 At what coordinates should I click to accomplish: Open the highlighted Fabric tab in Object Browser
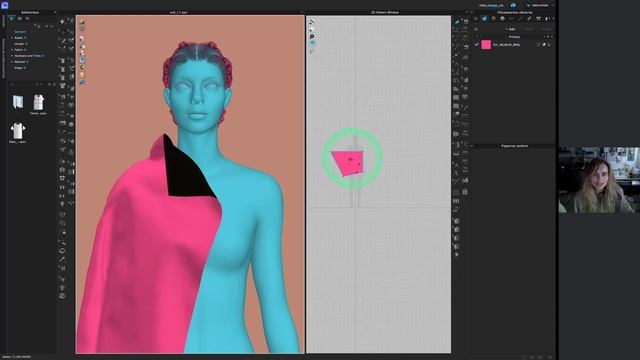484,19
